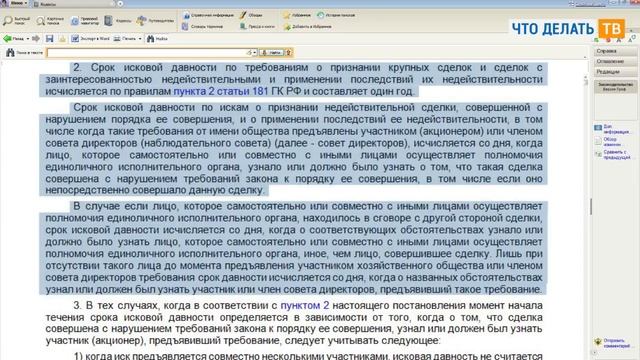Open Справочная информация
The width and height of the screenshot is (640, 360).
(x=208, y=15)
